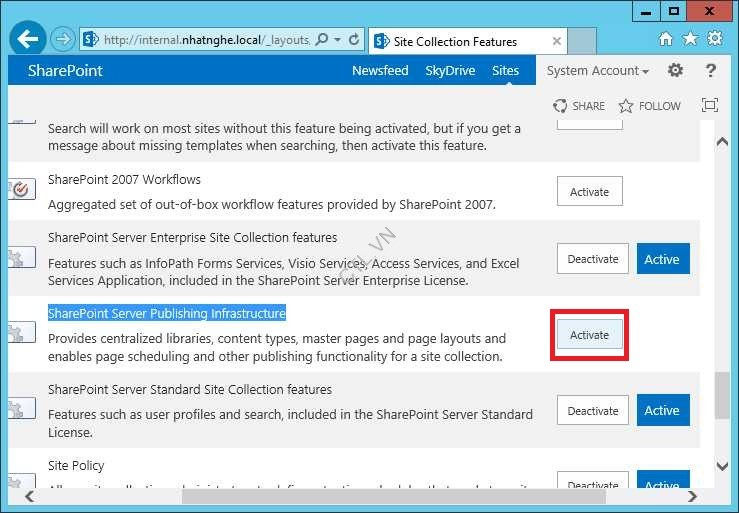739x513 pixels.
Task: Click SharePoint Server Enterprise Site Collection features title
Action: (x=192, y=238)
